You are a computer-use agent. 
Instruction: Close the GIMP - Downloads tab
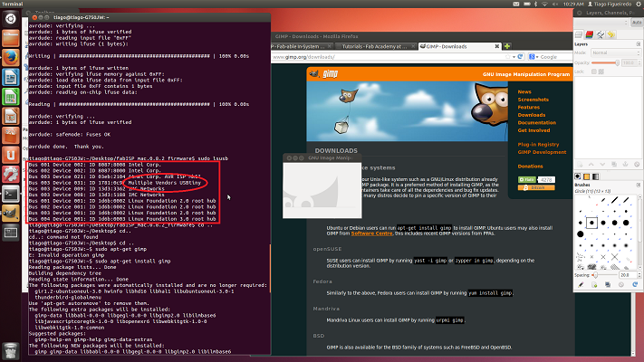tap(497, 46)
